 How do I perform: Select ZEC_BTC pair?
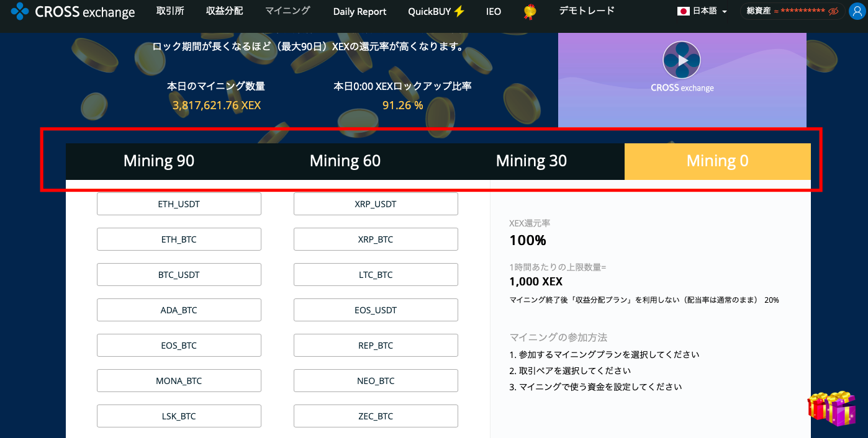376,416
